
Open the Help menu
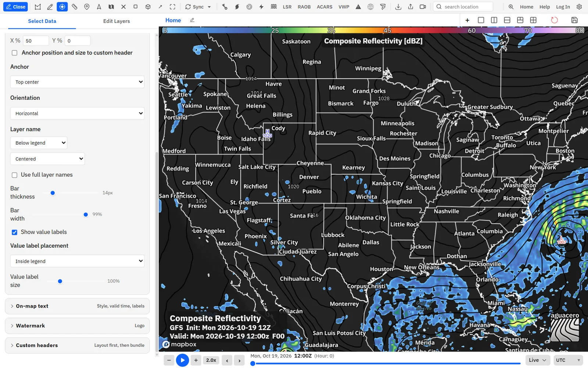click(x=545, y=7)
